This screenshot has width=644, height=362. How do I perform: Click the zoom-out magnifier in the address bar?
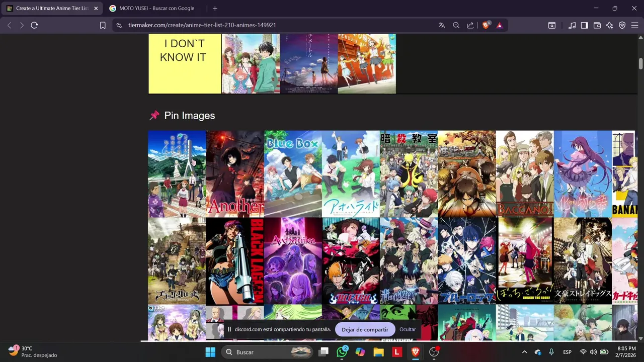[456, 25]
